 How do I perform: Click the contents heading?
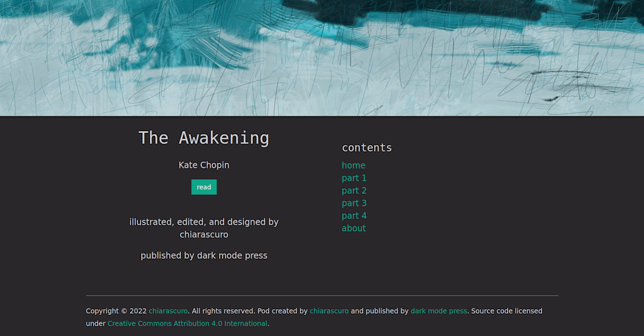click(x=366, y=148)
